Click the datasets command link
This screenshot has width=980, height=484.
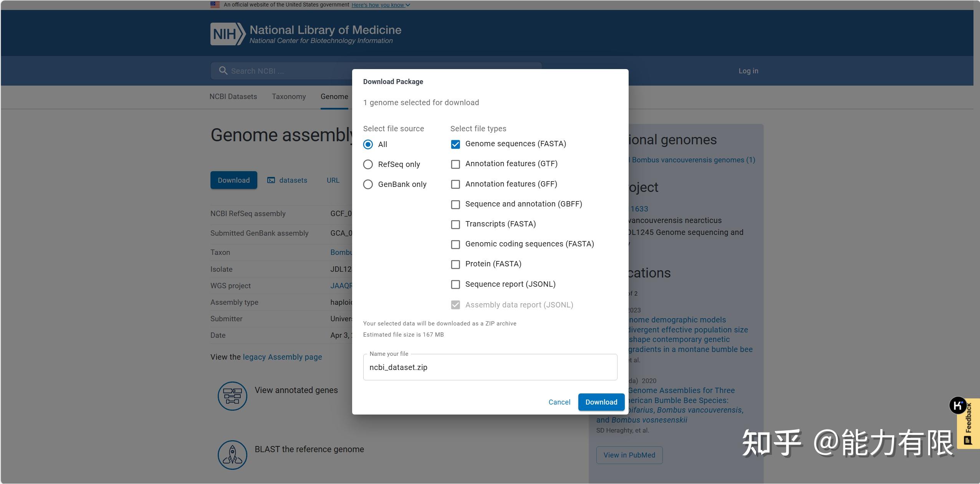[x=287, y=180]
